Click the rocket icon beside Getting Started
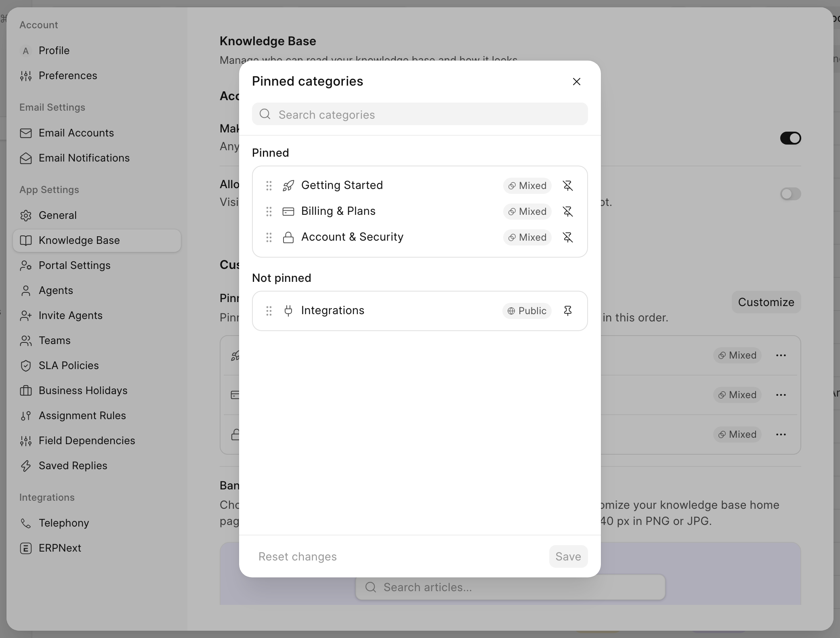The height and width of the screenshot is (638, 840). [288, 186]
